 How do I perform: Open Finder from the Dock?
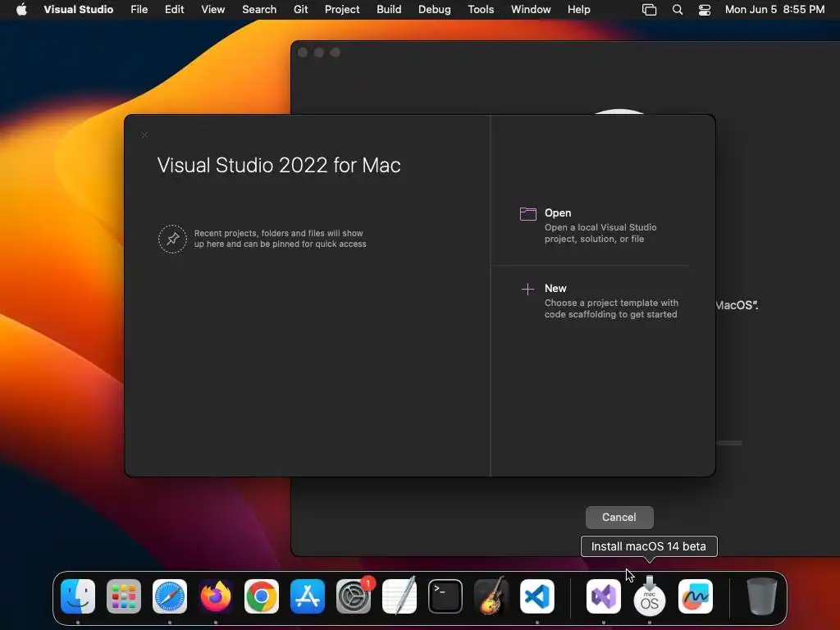[x=78, y=596]
